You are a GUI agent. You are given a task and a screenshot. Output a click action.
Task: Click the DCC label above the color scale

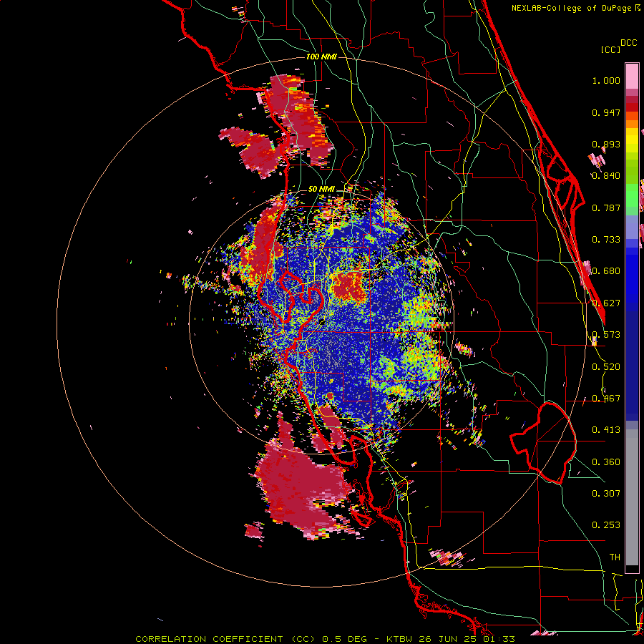coord(628,43)
